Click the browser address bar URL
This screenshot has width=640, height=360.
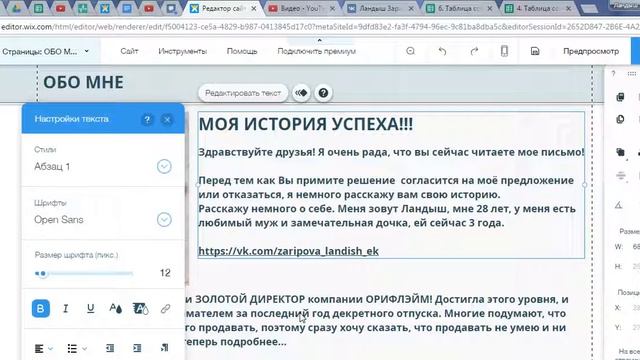pyautogui.click(x=320, y=27)
